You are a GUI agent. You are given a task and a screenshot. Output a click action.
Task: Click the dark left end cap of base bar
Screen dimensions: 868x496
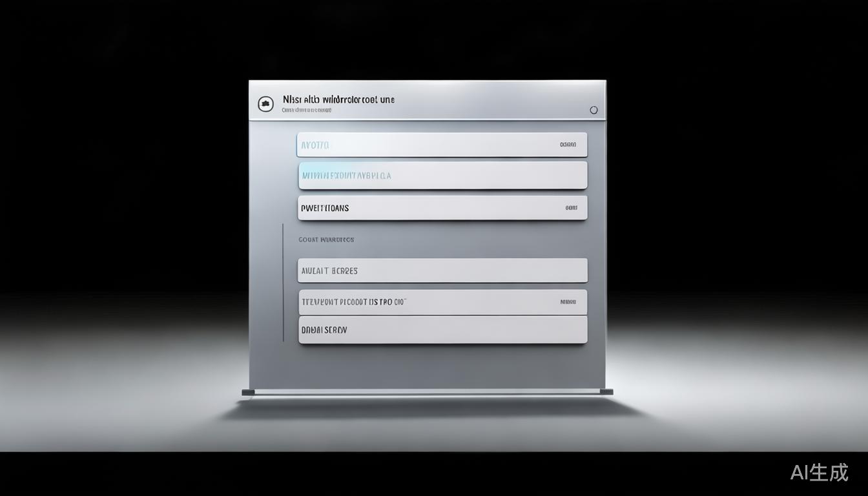(248, 392)
